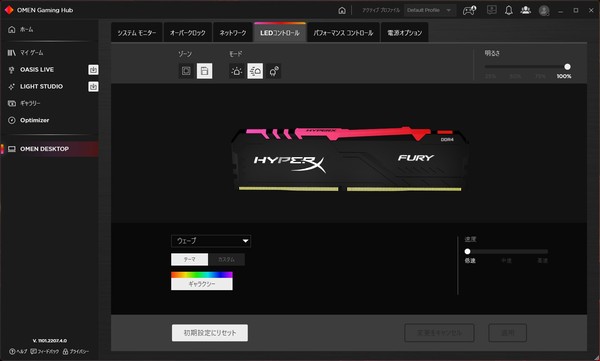Click the 初期設定にリセット button
The image size is (600, 361).
click(x=210, y=333)
